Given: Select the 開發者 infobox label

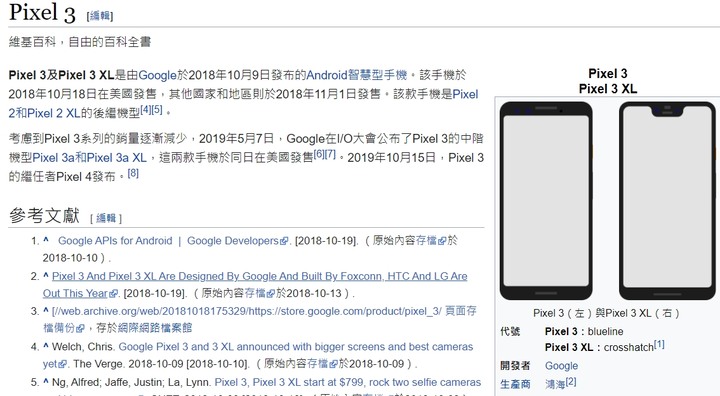Looking at the screenshot, I should (x=515, y=366).
